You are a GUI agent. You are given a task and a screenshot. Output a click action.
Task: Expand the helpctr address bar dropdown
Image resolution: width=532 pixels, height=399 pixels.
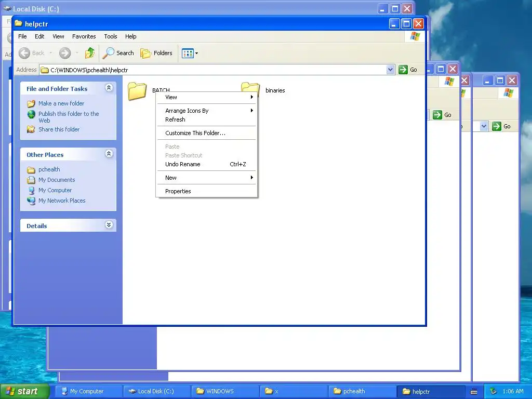[390, 70]
